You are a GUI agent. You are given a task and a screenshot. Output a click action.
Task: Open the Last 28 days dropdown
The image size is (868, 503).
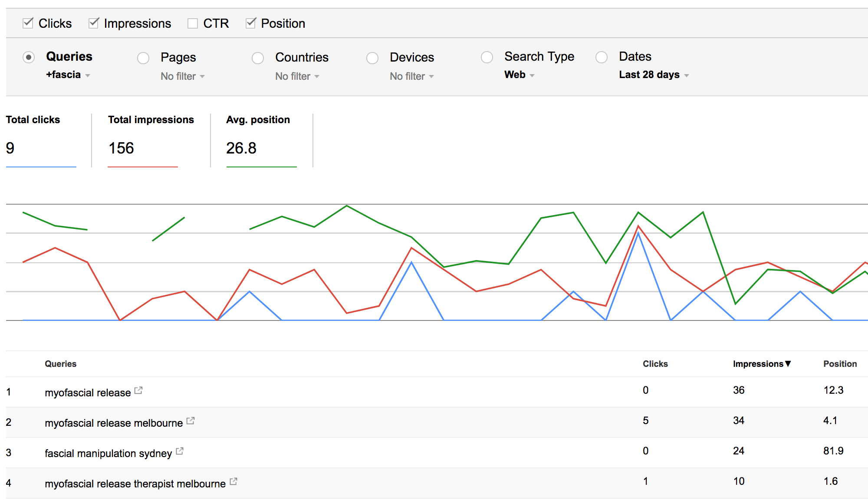click(x=654, y=75)
